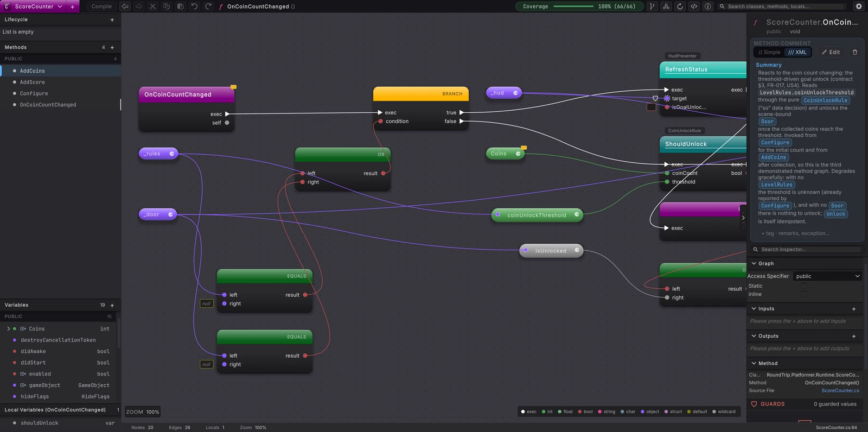Viewport: 868px width, 432px height.
Task: Navigate back with the left arrow icon
Action: pyautogui.click(x=125, y=7)
